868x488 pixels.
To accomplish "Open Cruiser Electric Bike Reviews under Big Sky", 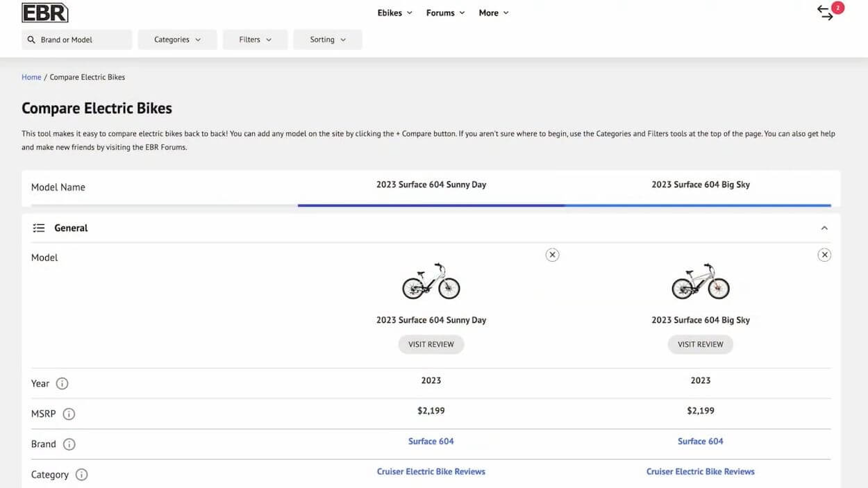I will click(x=701, y=472).
